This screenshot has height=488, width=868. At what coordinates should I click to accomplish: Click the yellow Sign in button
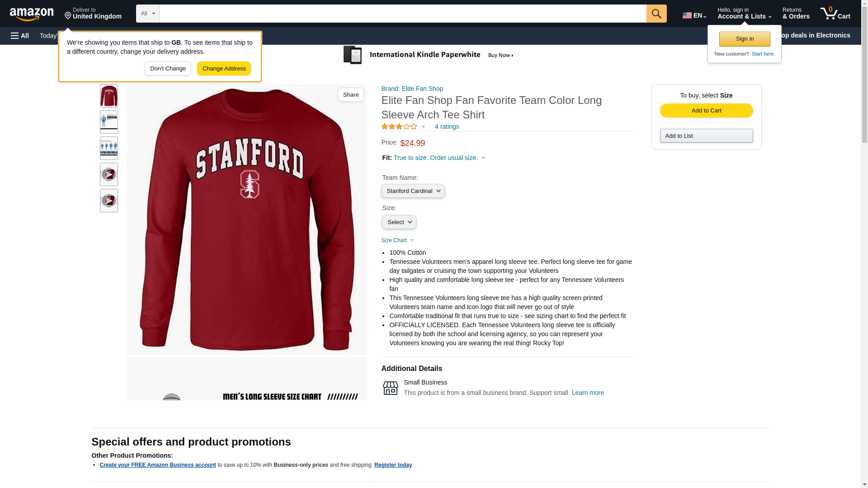click(x=744, y=39)
